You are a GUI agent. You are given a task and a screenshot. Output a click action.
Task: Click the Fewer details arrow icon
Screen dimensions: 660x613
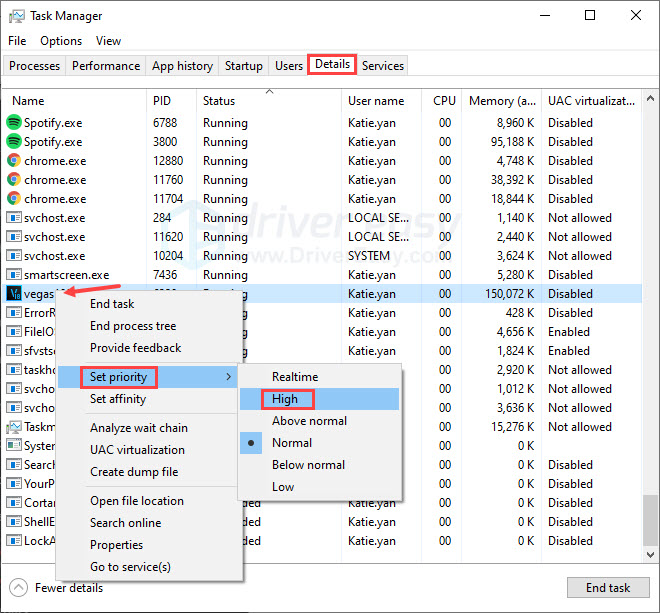tap(19, 588)
